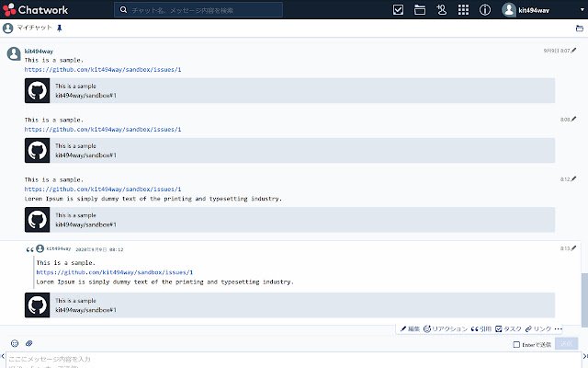This screenshot has width=588, height=368.
Task: Open kit494way sender name
Action: click(39, 52)
